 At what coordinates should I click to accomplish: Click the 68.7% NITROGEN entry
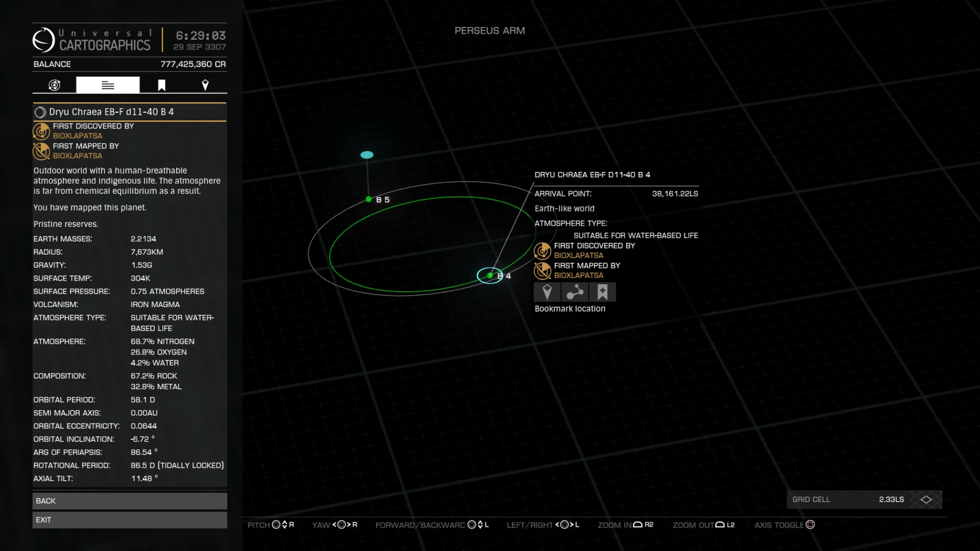pos(162,341)
